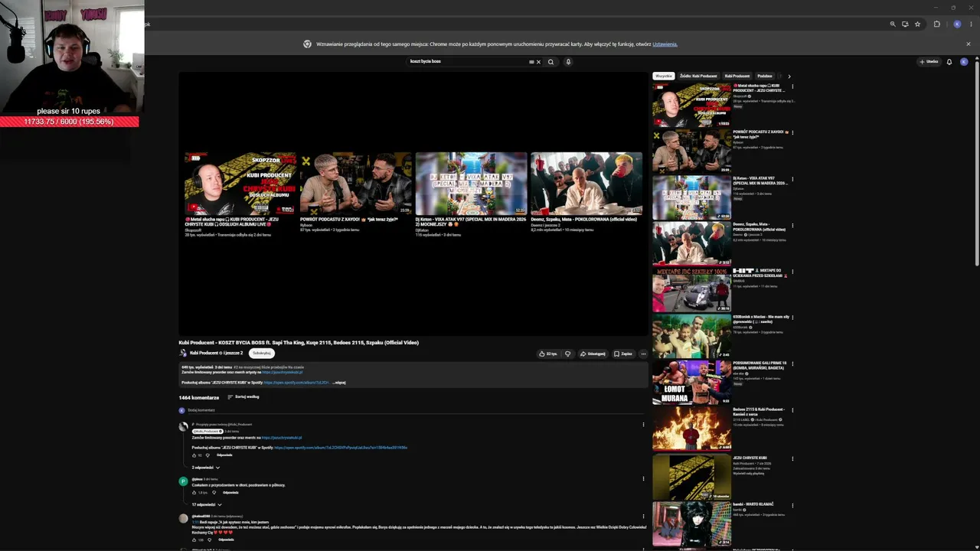980x551 pixels.
Task: Open sidebar PODSUMOWANIE GALI PRIME 18 video
Action: click(691, 383)
